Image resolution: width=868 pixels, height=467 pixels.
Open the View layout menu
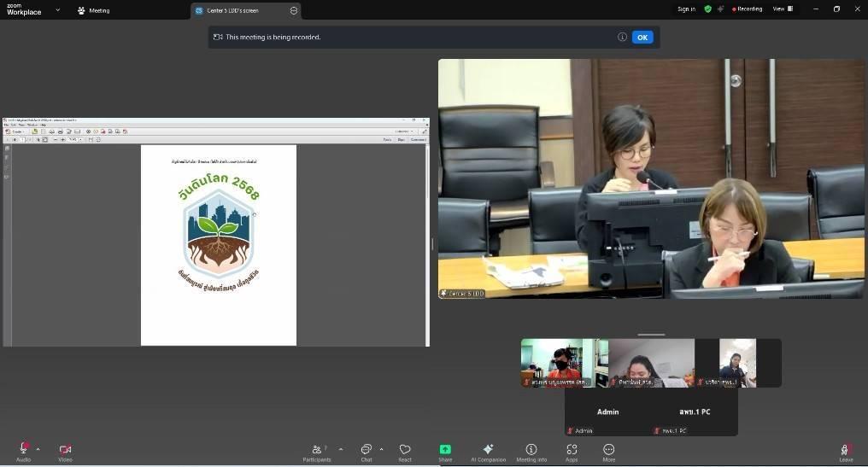[x=783, y=9]
